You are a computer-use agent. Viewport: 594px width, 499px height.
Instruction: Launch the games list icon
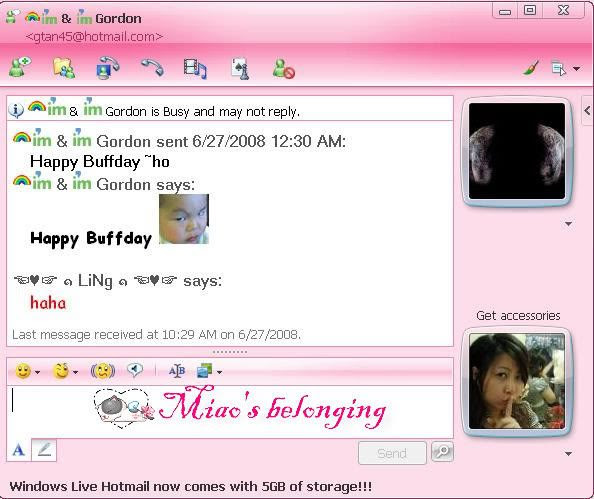(x=240, y=69)
